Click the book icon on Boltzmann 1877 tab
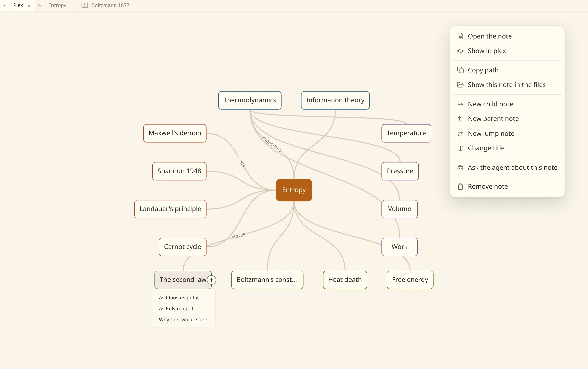Screen dimensions: 588x369 pyautogui.click(x=85, y=5)
